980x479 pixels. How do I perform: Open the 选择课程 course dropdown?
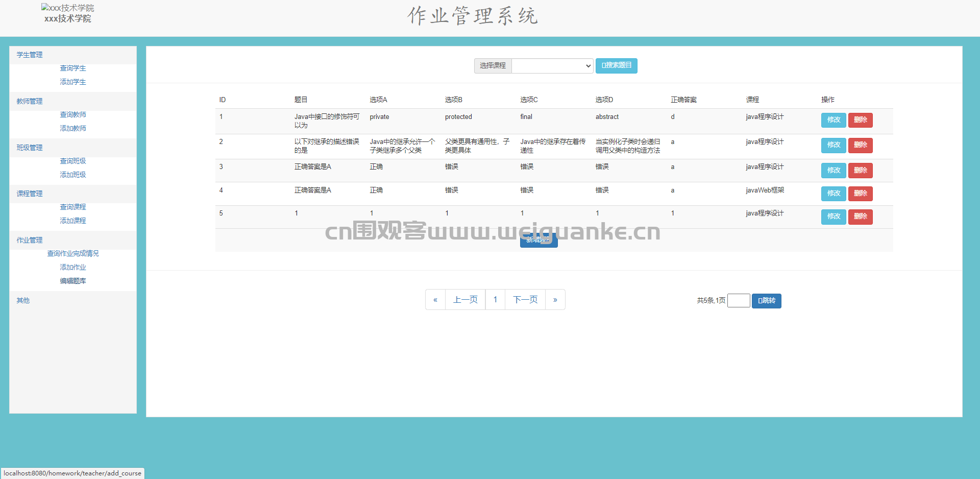coord(552,66)
